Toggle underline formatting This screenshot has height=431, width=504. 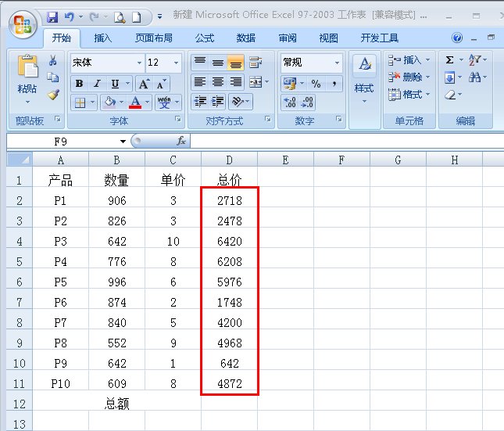115,84
